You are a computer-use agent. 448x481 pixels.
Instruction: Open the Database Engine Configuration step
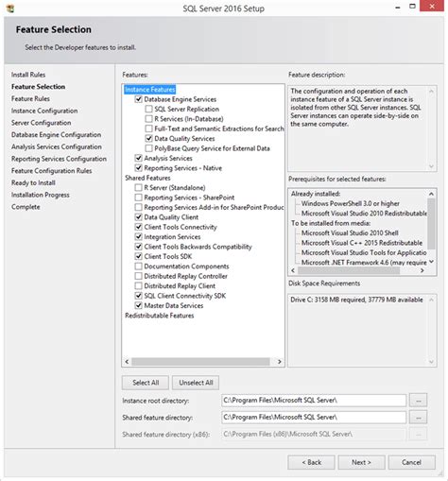coord(57,135)
